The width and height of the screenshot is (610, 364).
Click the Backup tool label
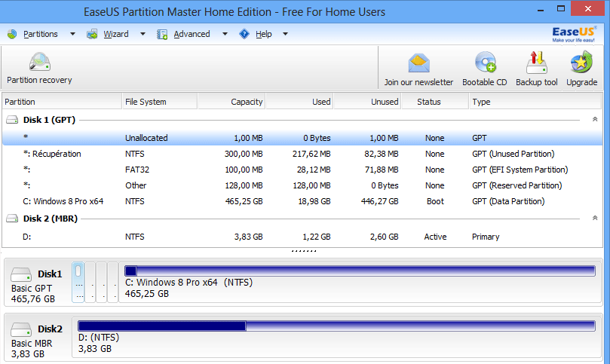tap(536, 82)
